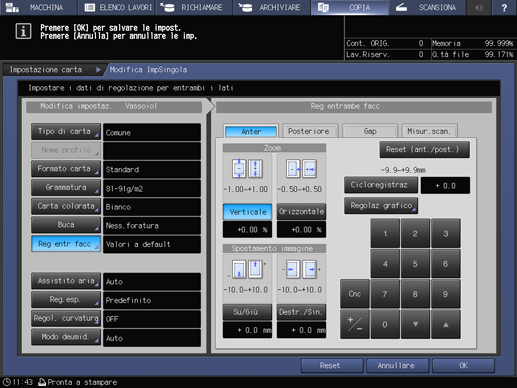Click printer status icon by Pronta a stampare
The width and height of the screenshot is (517, 388).
click(42, 382)
